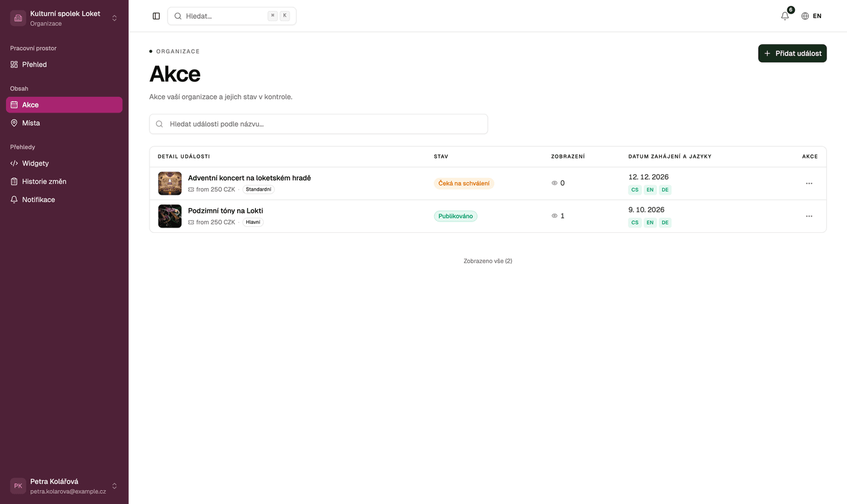The height and width of the screenshot is (504, 847).
Task: Click the Kulturní spolek Loket organization logo
Action: (x=18, y=18)
